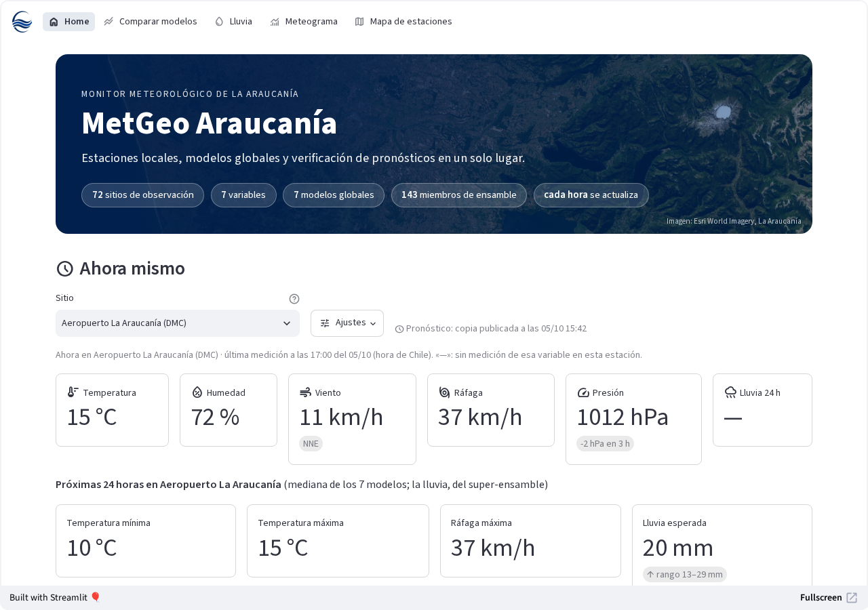This screenshot has width=868, height=610.
Task: Click the Lluvia droplet icon
Action: click(219, 22)
